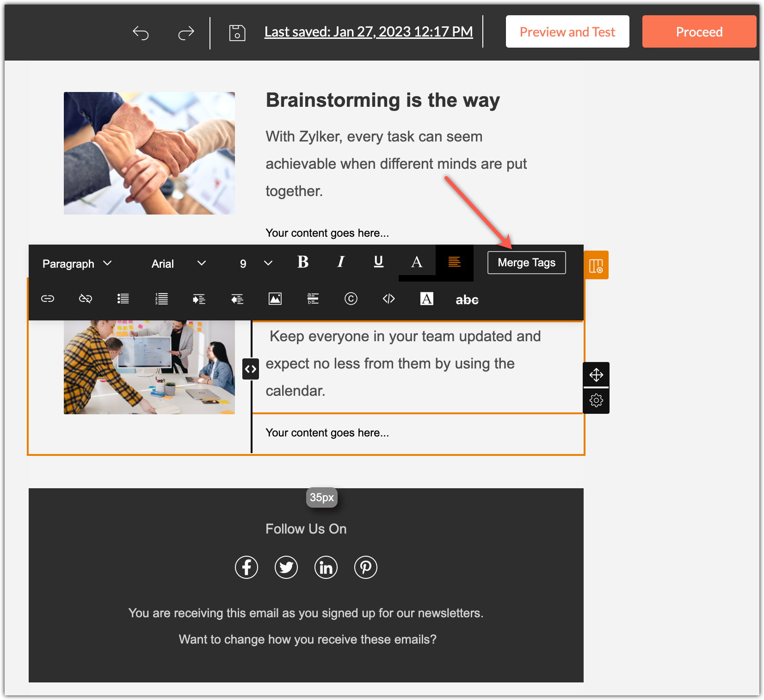The width and height of the screenshot is (764, 700).
Task: Open the font size 9 dropdown
Action: (256, 264)
